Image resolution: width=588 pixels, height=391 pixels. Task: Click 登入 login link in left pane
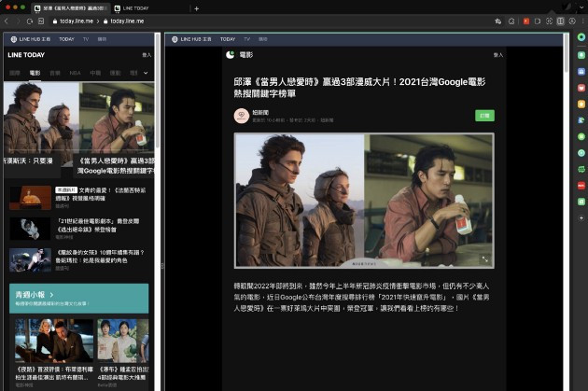tap(147, 55)
